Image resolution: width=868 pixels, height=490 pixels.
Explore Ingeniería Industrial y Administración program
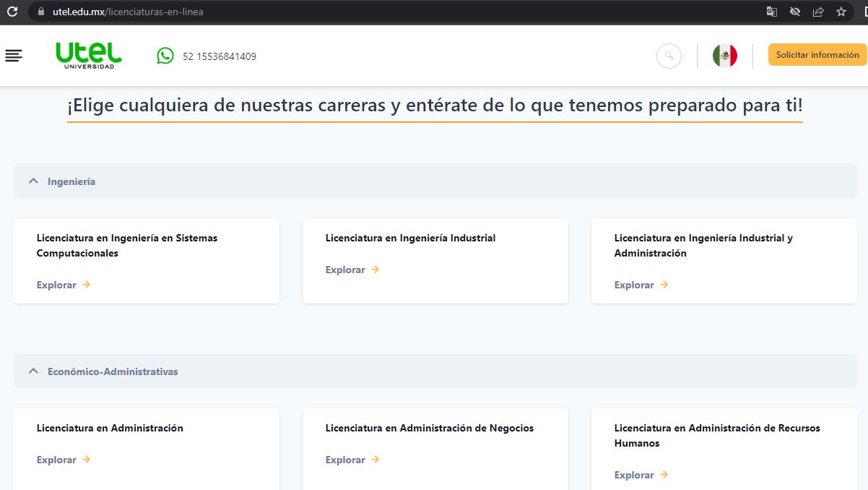(x=641, y=285)
